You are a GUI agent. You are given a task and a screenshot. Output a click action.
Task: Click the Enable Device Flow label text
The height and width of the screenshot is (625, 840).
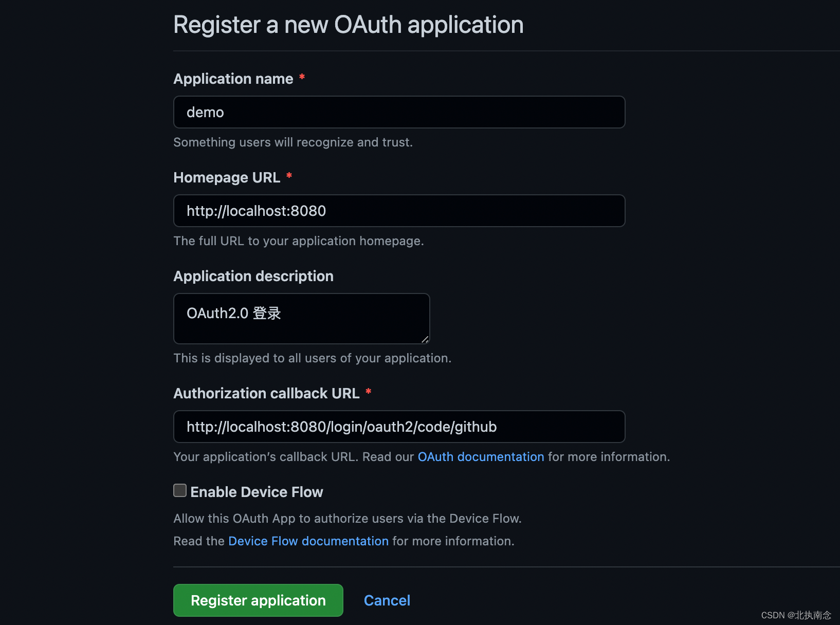coord(257,492)
